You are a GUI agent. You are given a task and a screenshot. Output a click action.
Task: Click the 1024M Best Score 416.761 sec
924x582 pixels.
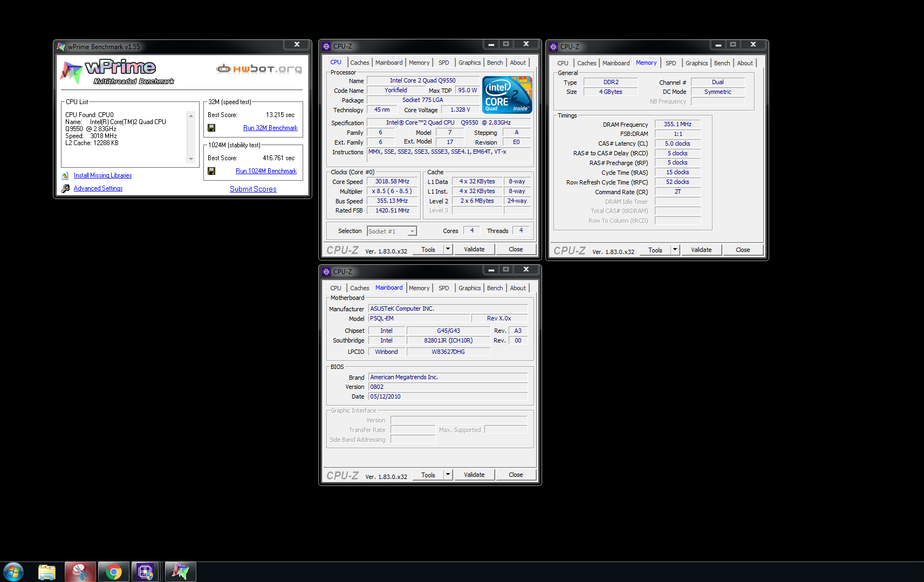click(x=278, y=158)
